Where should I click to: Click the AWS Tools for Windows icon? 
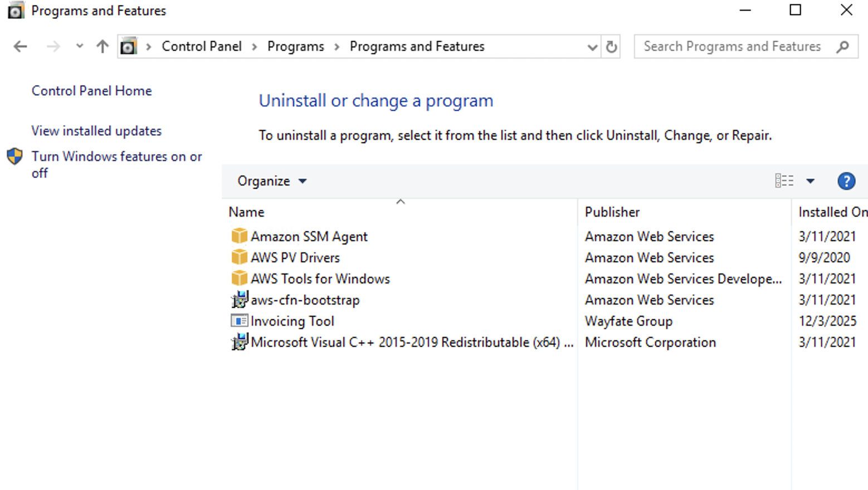(239, 278)
